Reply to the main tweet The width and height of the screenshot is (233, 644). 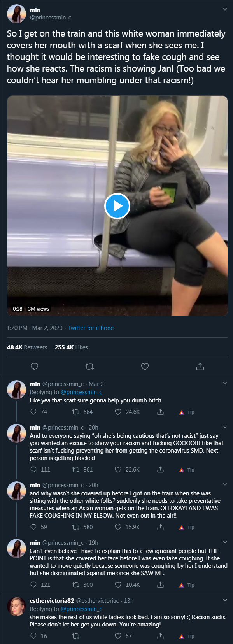(x=34, y=367)
